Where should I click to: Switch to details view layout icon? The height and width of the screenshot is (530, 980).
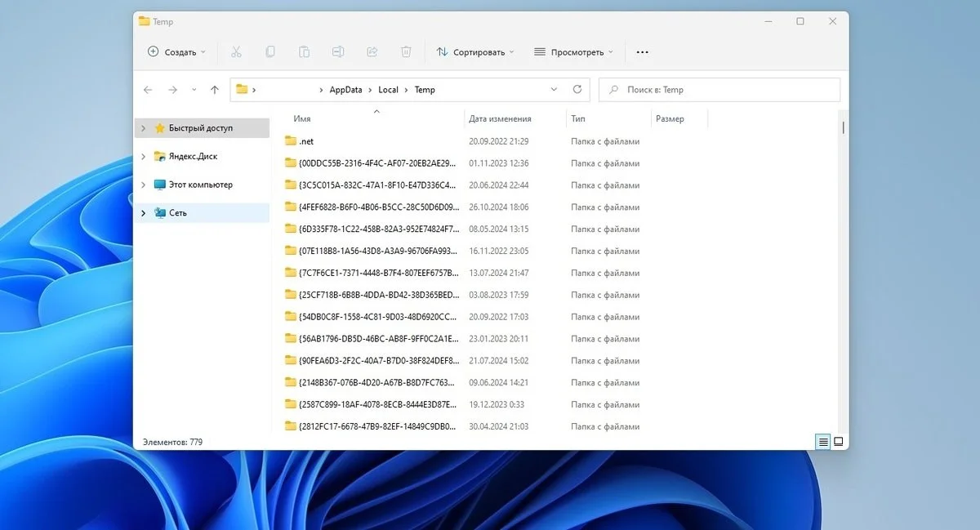[823, 442]
